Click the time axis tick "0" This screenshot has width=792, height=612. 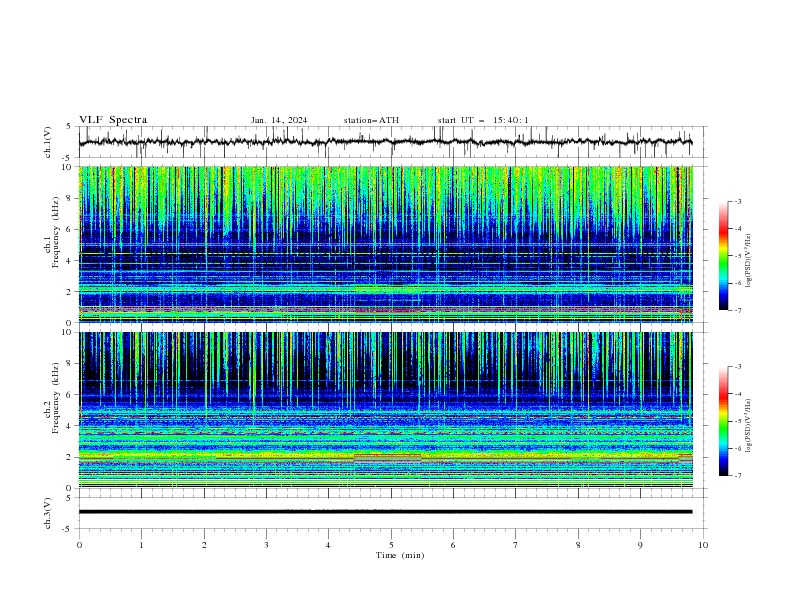(x=79, y=545)
